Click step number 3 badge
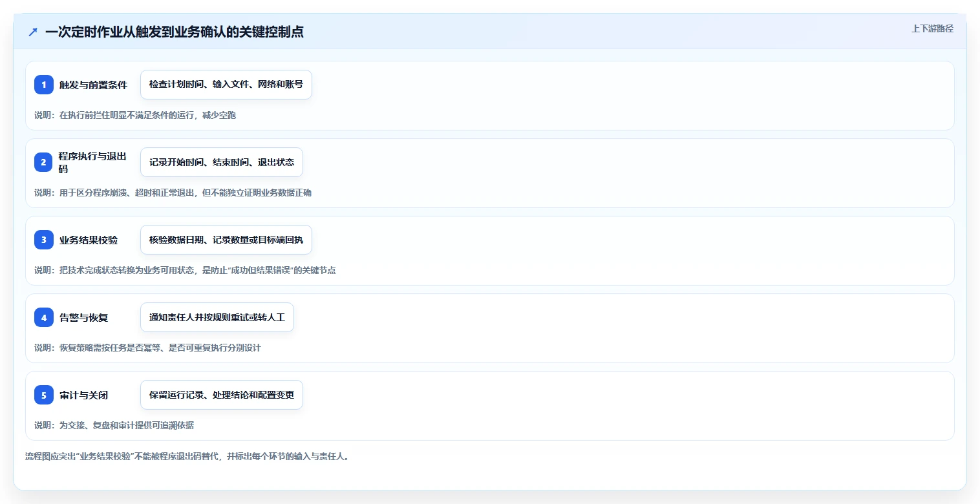The width and height of the screenshot is (980, 504). point(44,240)
